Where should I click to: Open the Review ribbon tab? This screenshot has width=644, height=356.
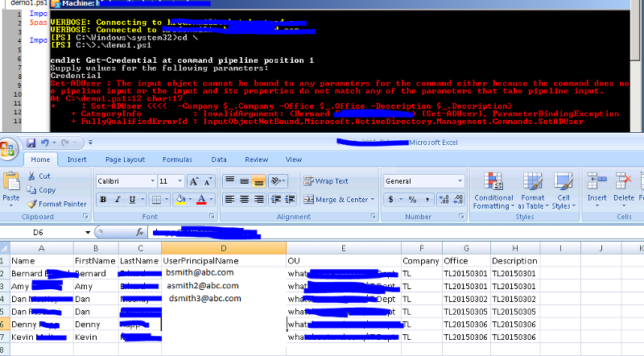(256, 159)
